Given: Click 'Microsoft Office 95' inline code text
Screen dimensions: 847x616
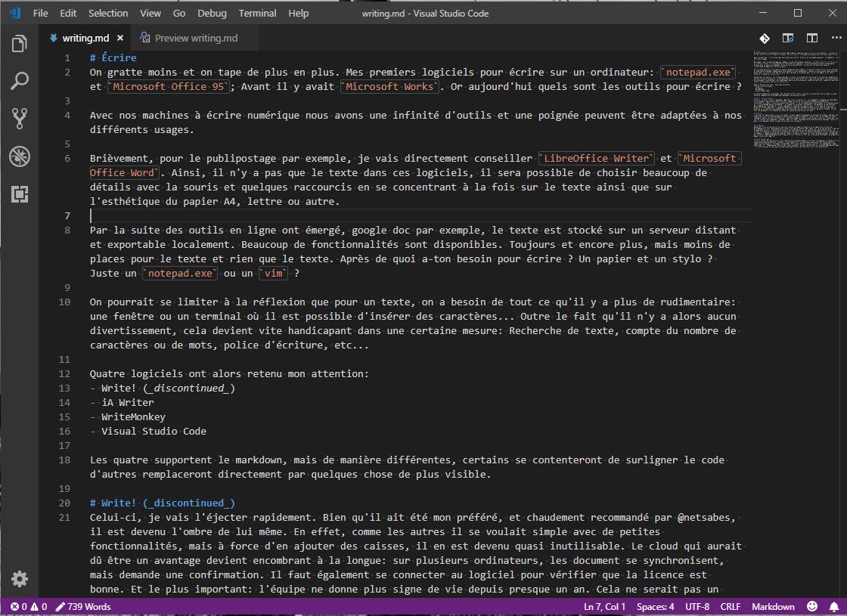Looking at the screenshot, I should pyautogui.click(x=168, y=86).
